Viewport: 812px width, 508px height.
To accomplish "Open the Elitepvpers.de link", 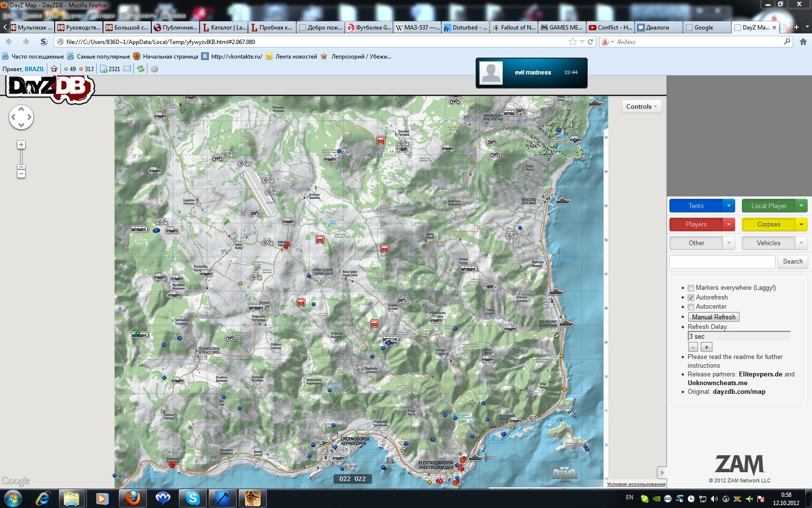I will (x=760, y=374).
